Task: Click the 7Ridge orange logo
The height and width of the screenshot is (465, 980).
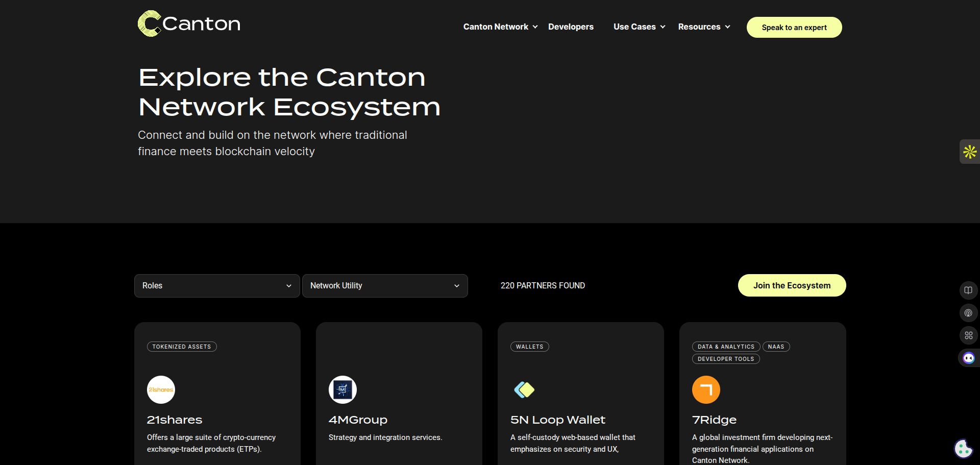Action: (x=706, y=389)
